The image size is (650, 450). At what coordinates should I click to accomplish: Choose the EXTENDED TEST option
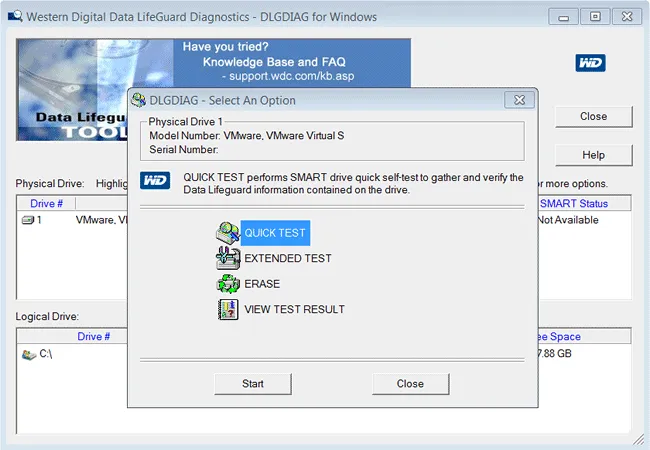point(288,258)
